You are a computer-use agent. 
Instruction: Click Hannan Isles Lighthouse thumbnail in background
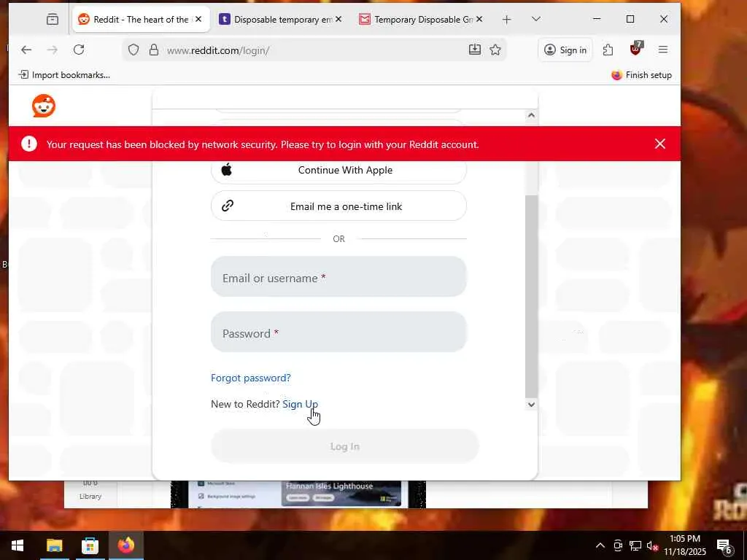coord(341,494)
